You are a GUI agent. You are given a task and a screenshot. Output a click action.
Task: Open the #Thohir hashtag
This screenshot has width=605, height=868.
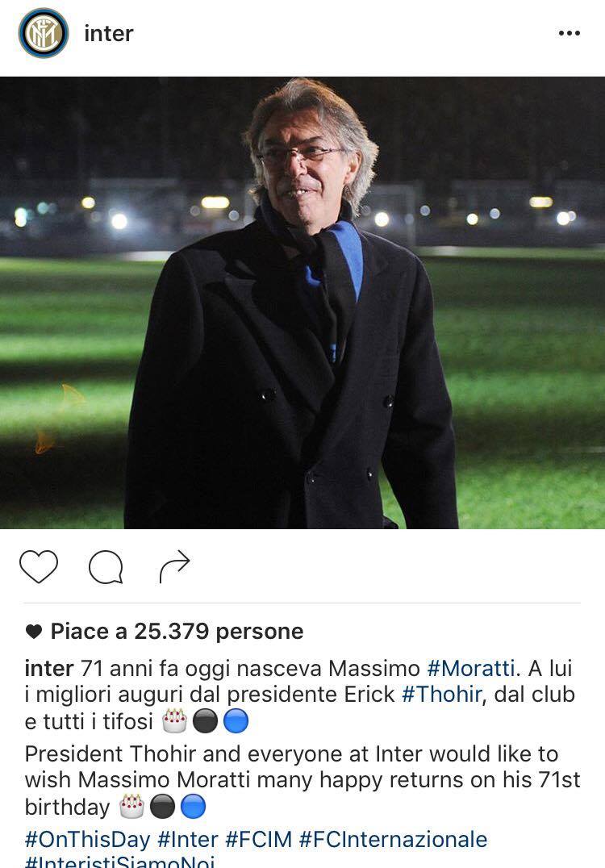point(442,695)
